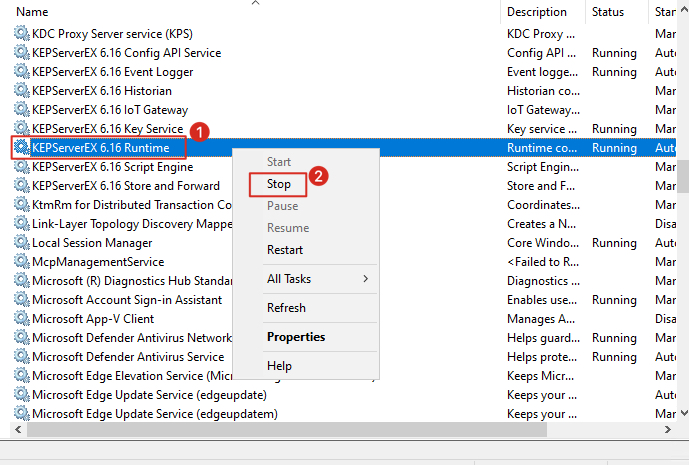Select Microsoft Edge Update Service (edgeupdatem) row

tap(343, 413)
